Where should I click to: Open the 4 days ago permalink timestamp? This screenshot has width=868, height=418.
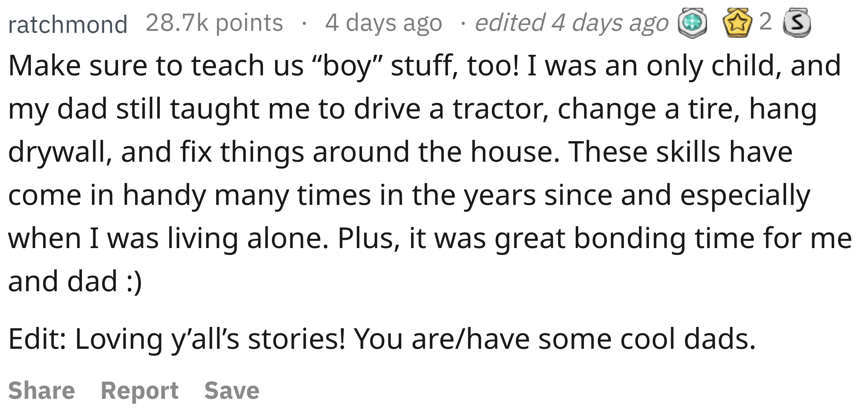[x=384, y=23]
